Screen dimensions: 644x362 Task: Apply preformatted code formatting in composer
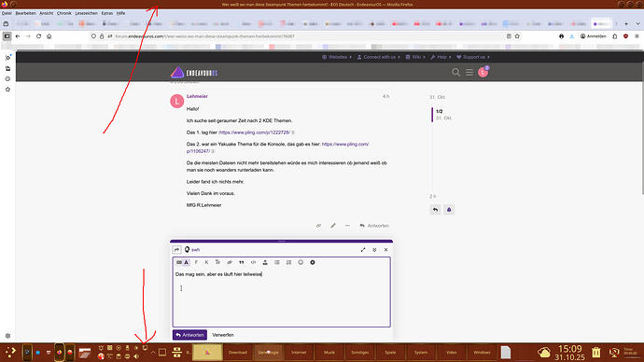(254, 262)
